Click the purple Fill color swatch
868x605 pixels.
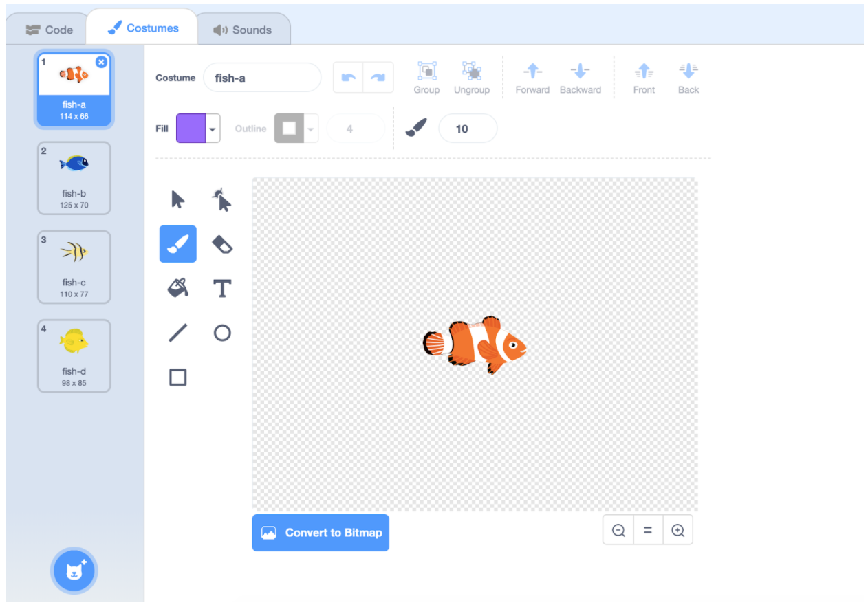[191, 129]
